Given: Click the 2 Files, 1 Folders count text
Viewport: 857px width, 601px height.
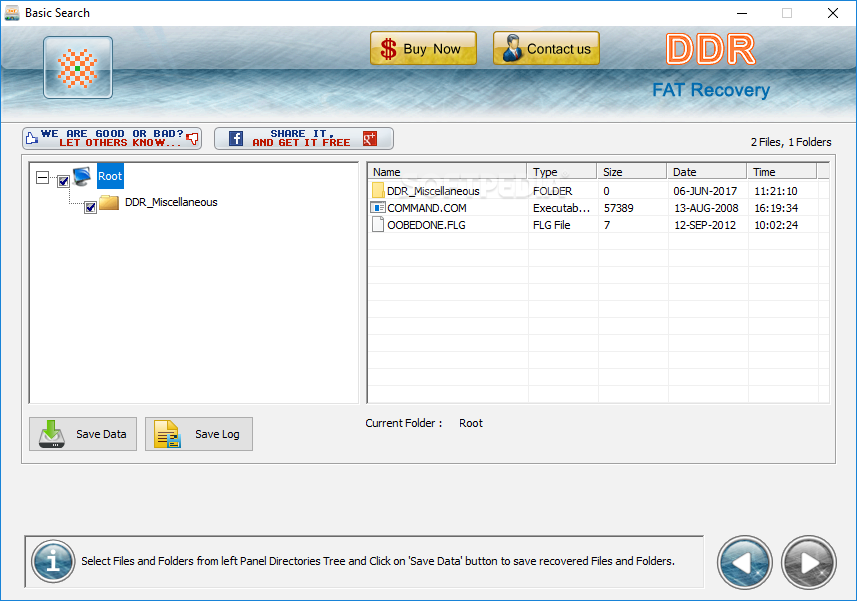Looking at the screenshot, I should pyautogui.click(x=791, y=142).
